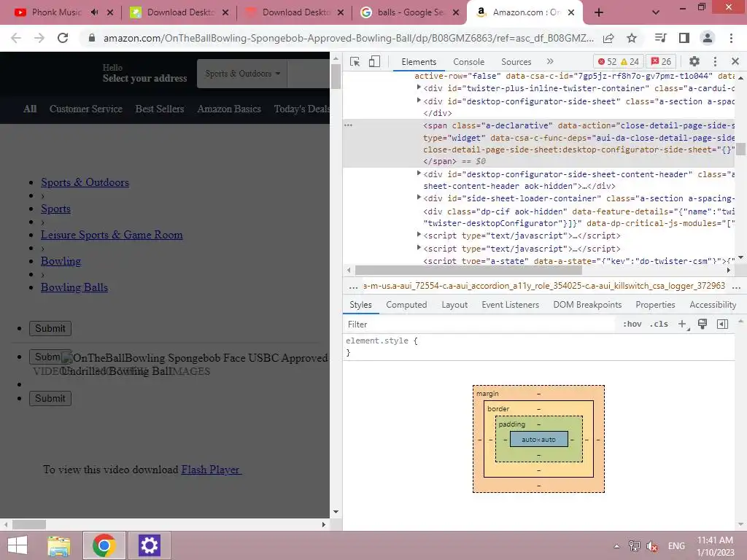This screenshot has width=747, height=560.
Task: Click the 52 errors counter
Action: pyautogui.click(x=607, y=61)
